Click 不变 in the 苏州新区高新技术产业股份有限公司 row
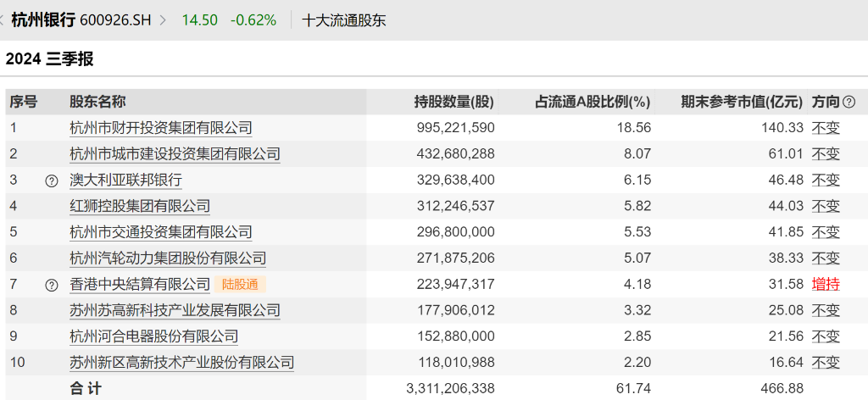Image resolution: width=868 pixels, height=400 pixels. (826, 363)
